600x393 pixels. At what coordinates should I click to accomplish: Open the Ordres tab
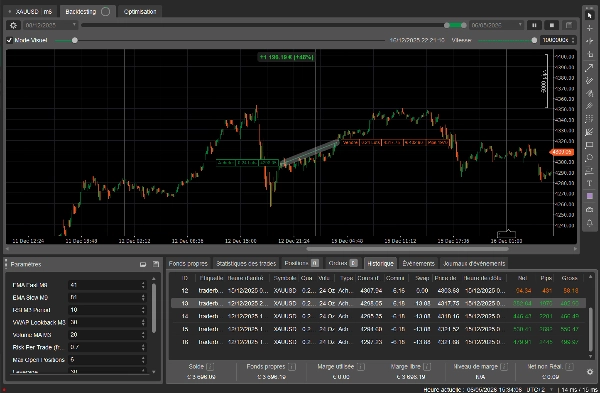point(343,263)
